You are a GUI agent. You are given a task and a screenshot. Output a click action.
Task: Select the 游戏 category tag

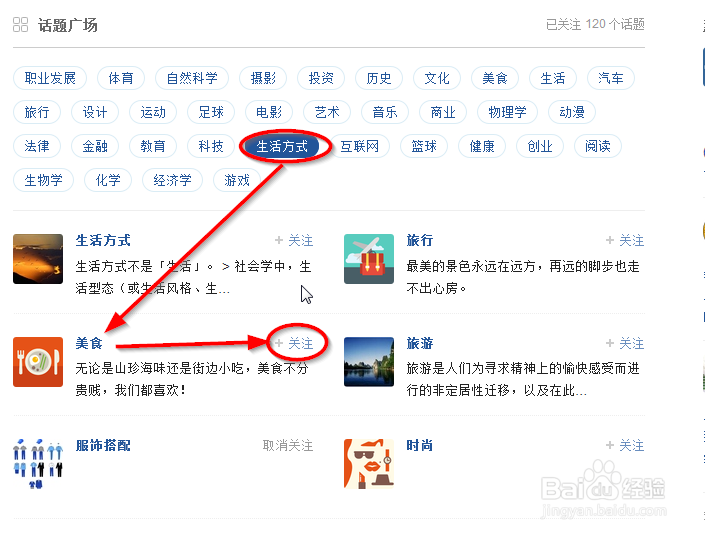pyautogui.click(x=236, y=180)
